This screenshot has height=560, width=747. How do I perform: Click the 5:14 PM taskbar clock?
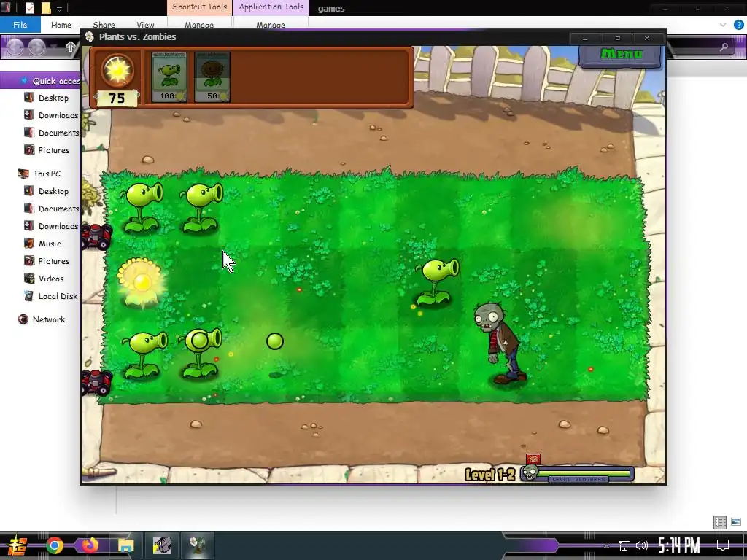click(679, 545)
